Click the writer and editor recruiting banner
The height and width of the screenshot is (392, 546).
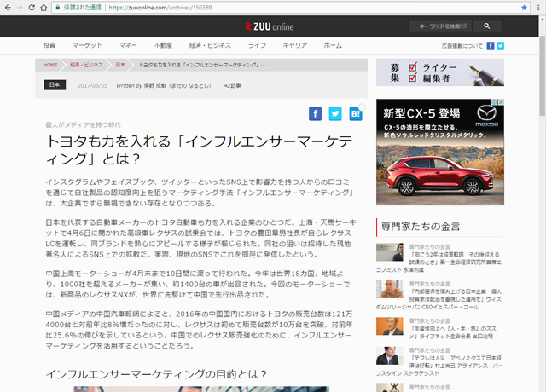pyautogui.click(x=440, y=72)
